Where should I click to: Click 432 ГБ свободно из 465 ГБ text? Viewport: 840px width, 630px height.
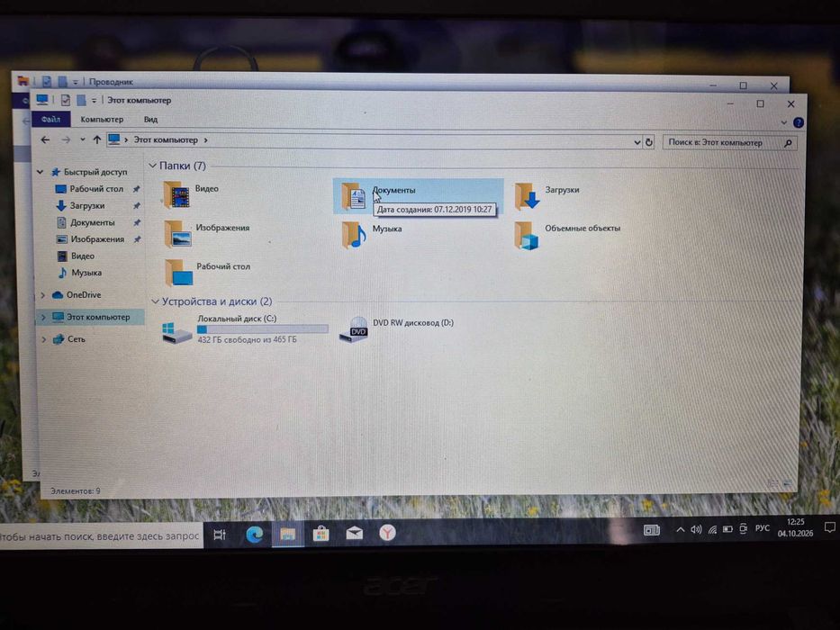pos(247,339)
